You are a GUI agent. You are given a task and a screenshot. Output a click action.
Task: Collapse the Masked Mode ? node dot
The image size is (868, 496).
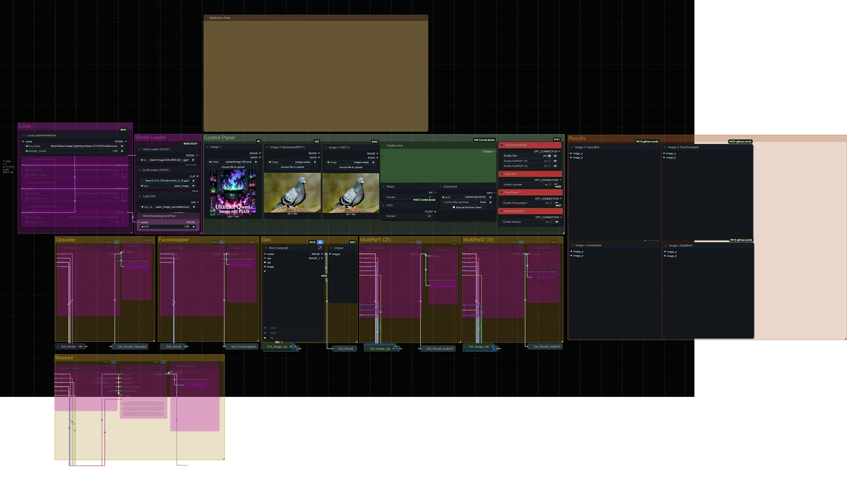point(501,211)
